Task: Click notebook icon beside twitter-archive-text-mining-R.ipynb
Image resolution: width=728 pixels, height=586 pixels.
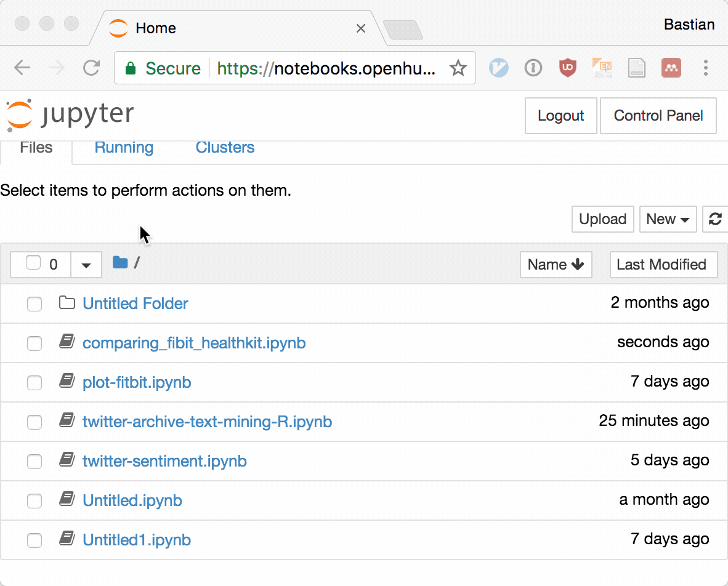Action: click(x=67, y=421)
